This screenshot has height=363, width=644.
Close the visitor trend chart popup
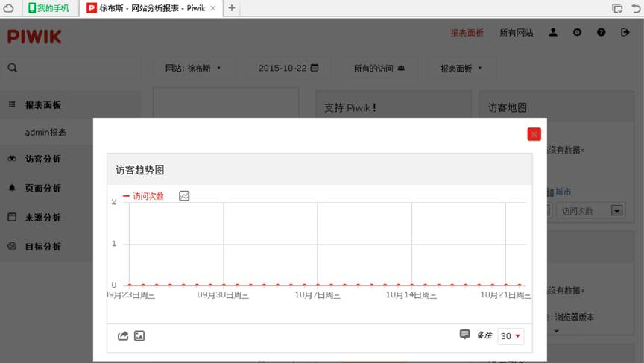pyautogui.click(x=534, y=134)
